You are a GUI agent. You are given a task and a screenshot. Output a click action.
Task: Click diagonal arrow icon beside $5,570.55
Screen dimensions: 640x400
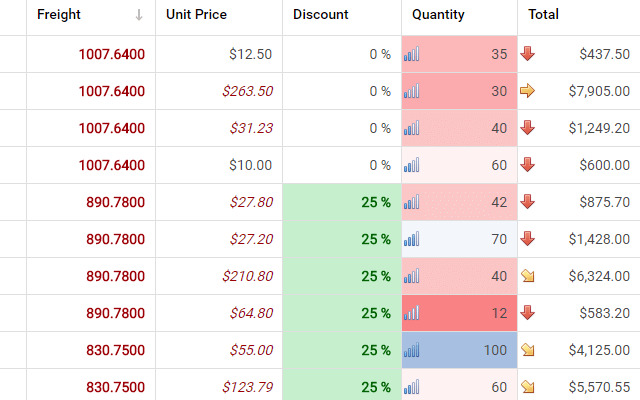528,387
